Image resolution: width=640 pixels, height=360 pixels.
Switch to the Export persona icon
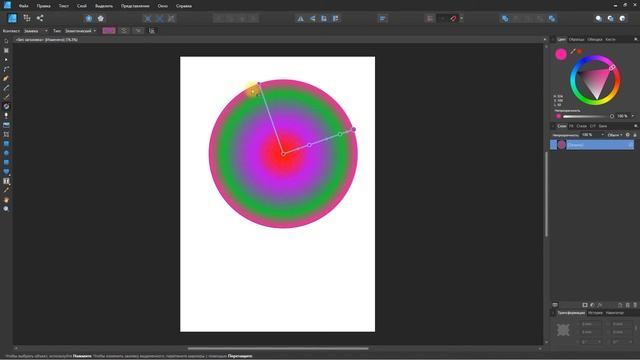tap(40, 18)
